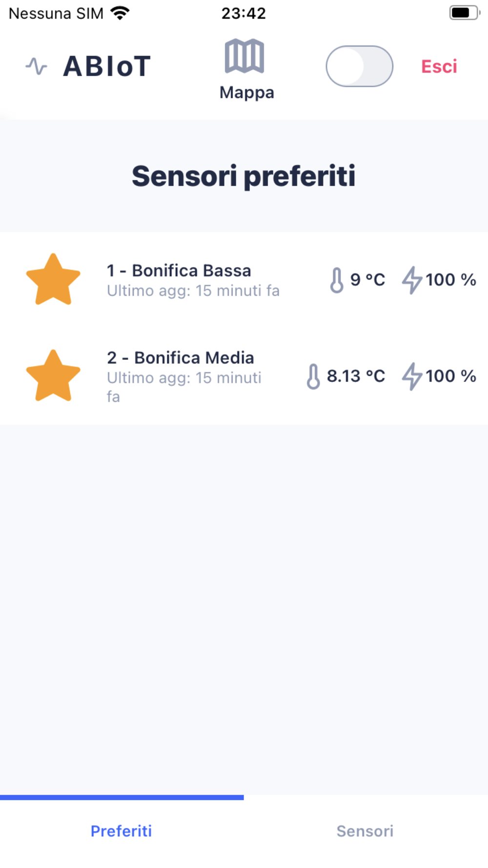Switch to the Sensori tab

365,831
